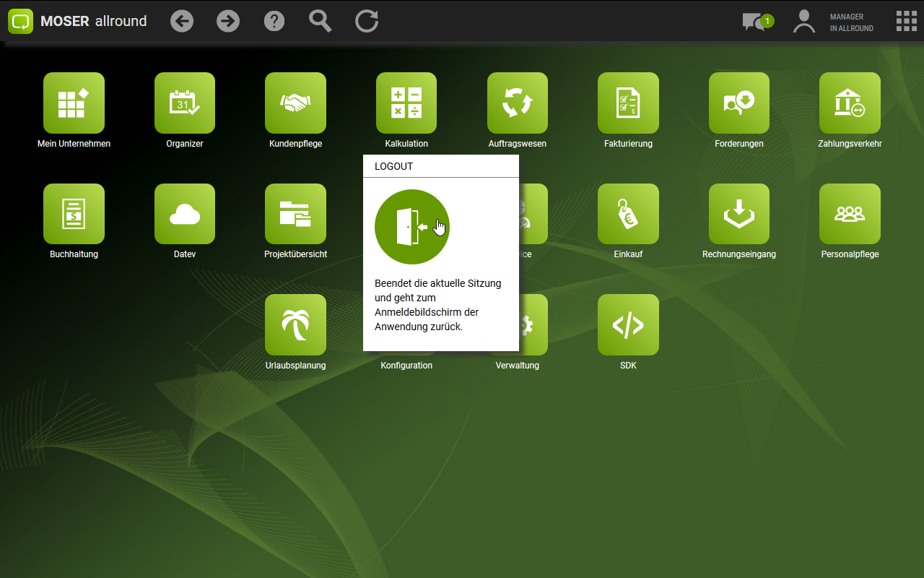The height and width of the screenshot is (578, 924).
Task: Open the Auftragswesen module
Action: 517,103
